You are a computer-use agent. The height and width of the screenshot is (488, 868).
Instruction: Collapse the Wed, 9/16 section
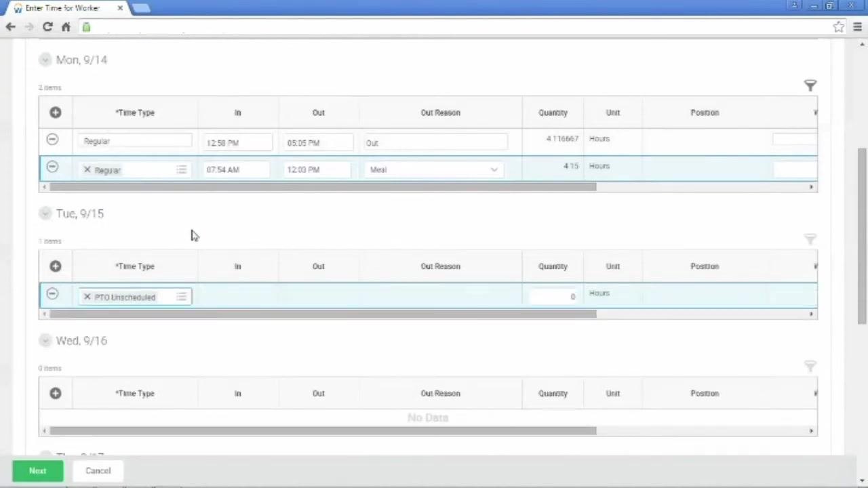pos(45,341)
